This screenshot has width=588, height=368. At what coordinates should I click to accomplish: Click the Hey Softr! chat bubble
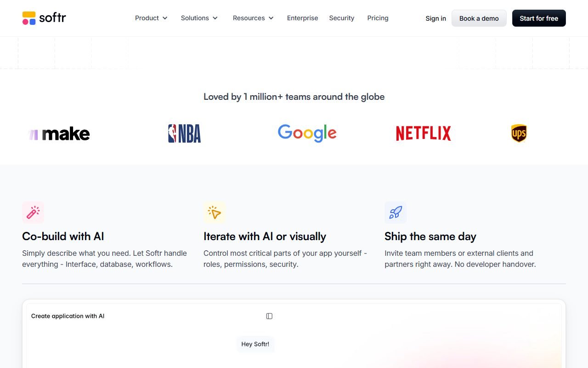click(255, 344)
